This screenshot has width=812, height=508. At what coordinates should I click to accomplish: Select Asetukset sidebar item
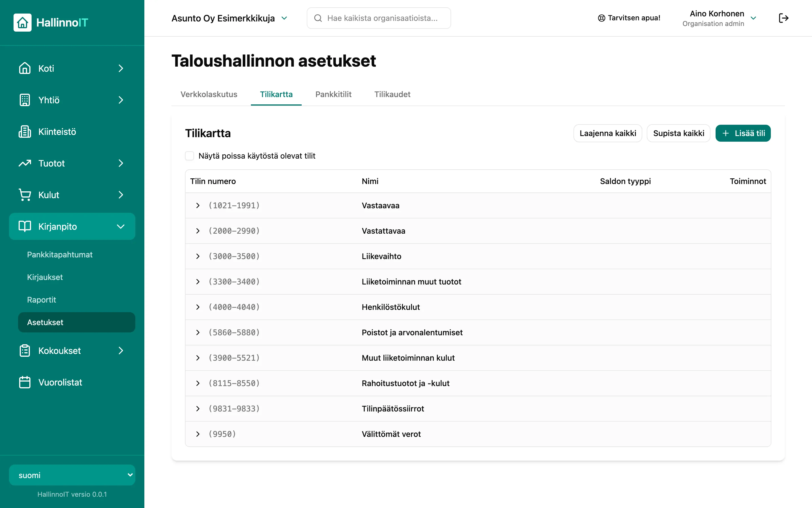pos(76,322)
